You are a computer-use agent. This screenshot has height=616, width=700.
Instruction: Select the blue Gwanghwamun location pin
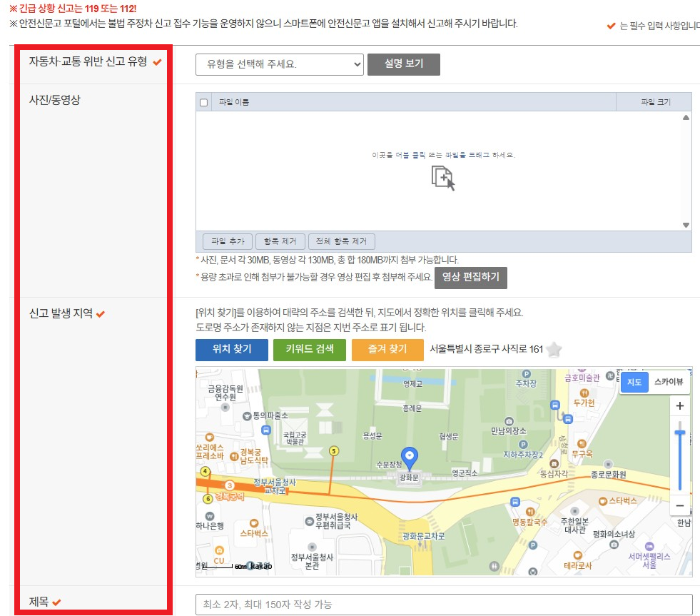click(410, 454)
